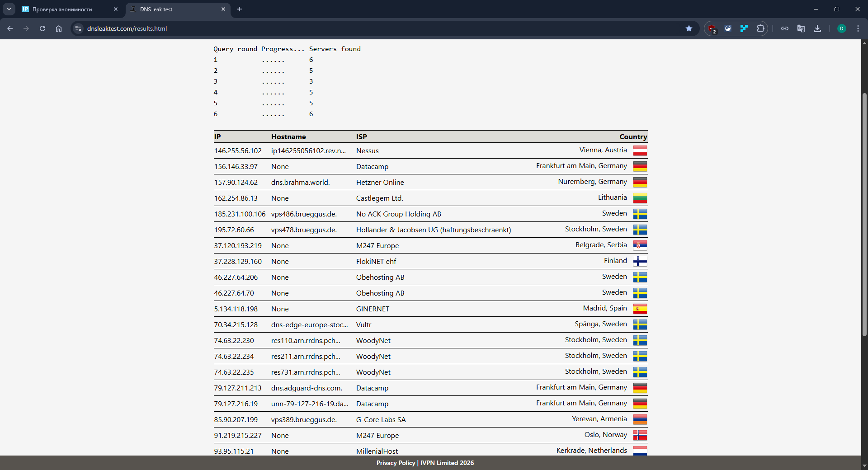Image resolution: width=868 pixels, height=470 pixels.
Task: Click the bookmark star icon
Action: (689, 28)
